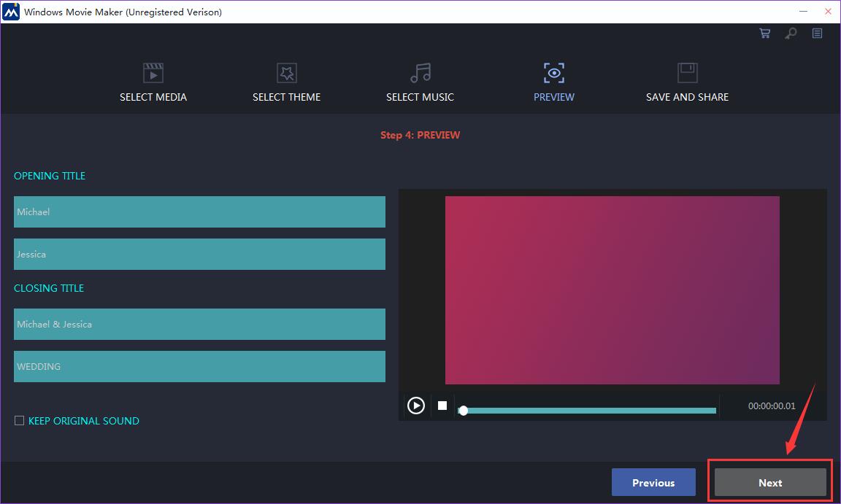Screen dimensions: 841x504
Task: Click the opening title field containing Michael
Action: 199,212
